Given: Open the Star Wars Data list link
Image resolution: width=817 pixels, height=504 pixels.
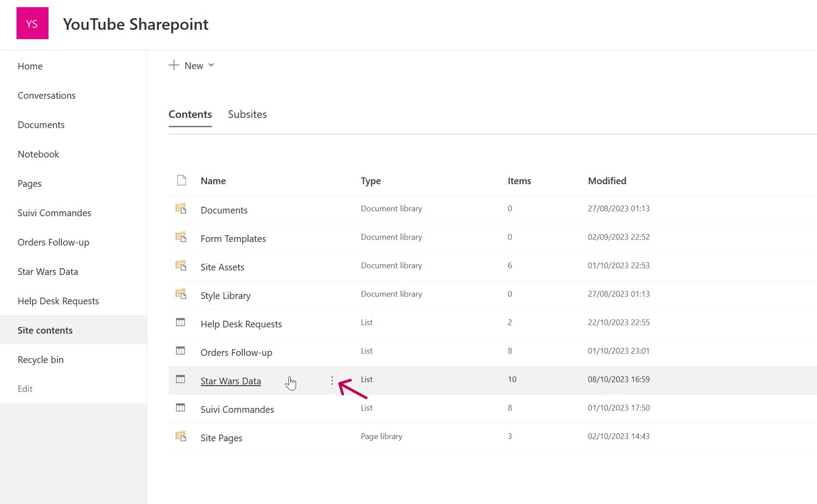Looking at the screenshot, I should (x=231, y=381).
